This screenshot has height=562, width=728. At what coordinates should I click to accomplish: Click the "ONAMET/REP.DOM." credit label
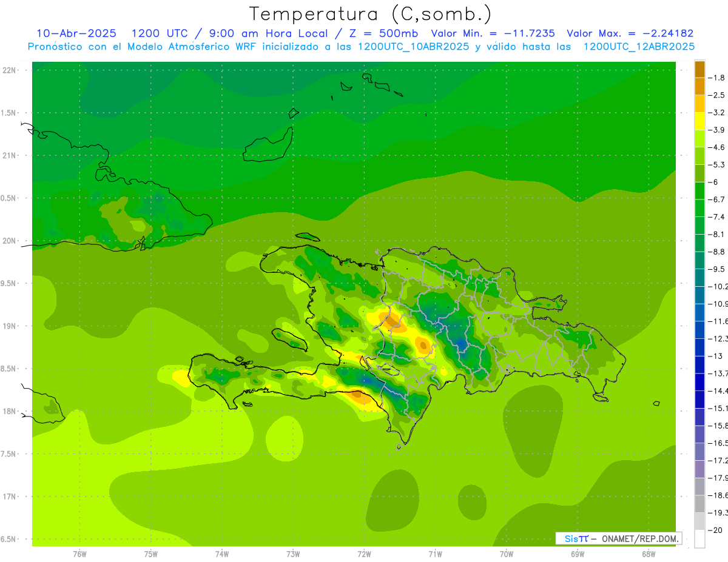pyautogui.click(x=640, y=538)
